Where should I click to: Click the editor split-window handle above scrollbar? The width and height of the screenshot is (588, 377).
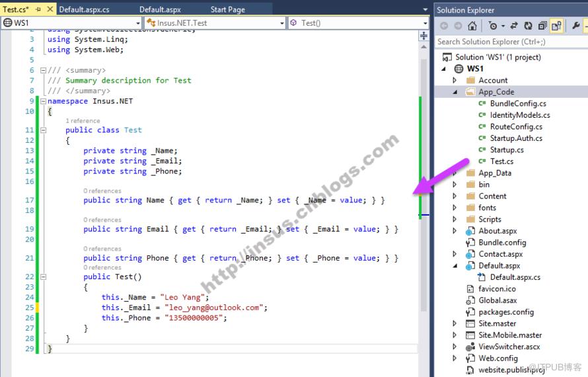pyautogui.click(x=423, y=36)
